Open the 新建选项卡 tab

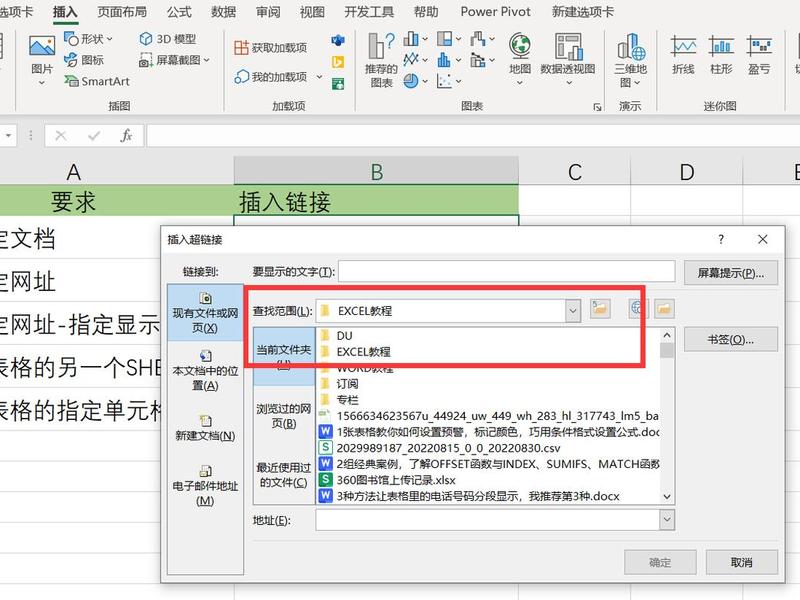(583, 12)
